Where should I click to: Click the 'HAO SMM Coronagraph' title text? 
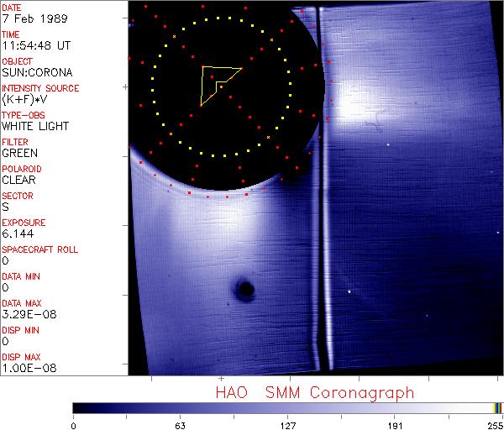click(315, 392)
